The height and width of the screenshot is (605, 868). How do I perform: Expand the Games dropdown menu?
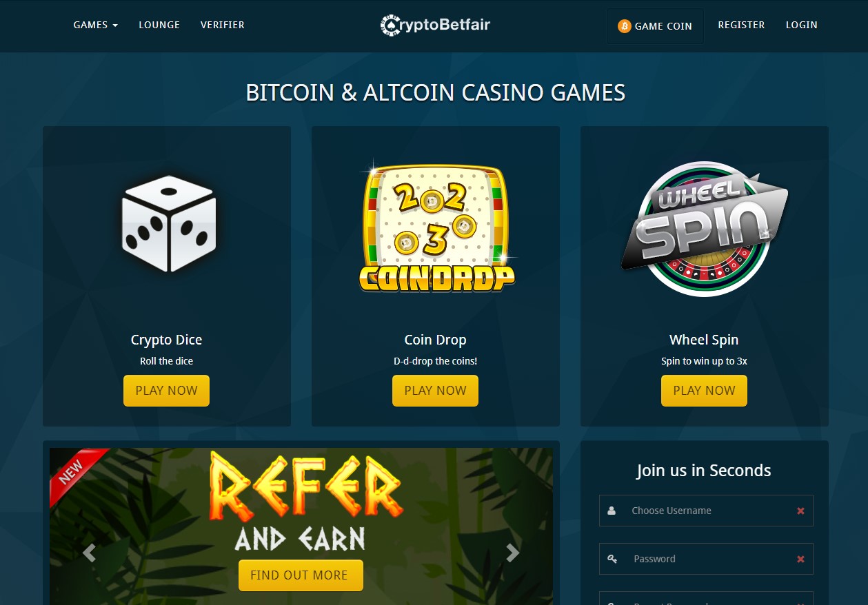[x=96, y=25]
